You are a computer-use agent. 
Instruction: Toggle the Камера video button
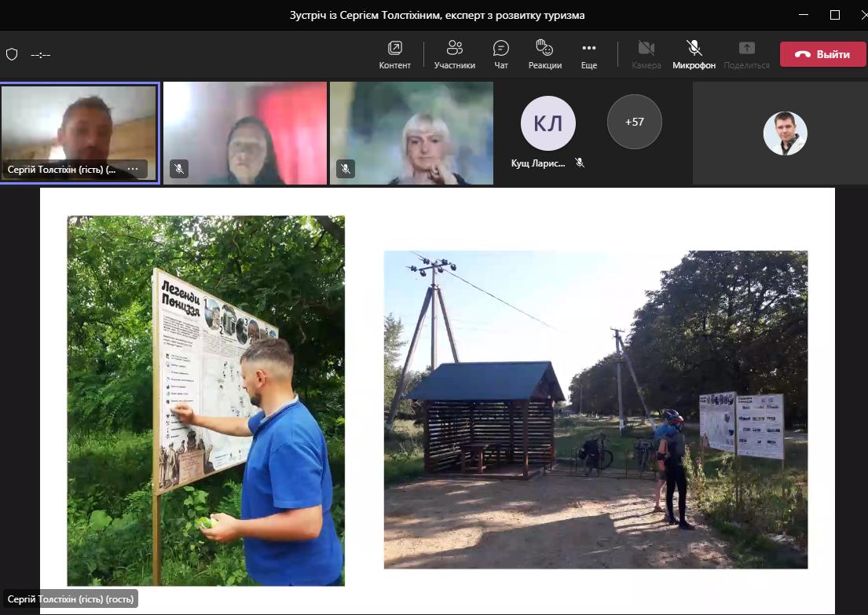(x=646, y=54)
